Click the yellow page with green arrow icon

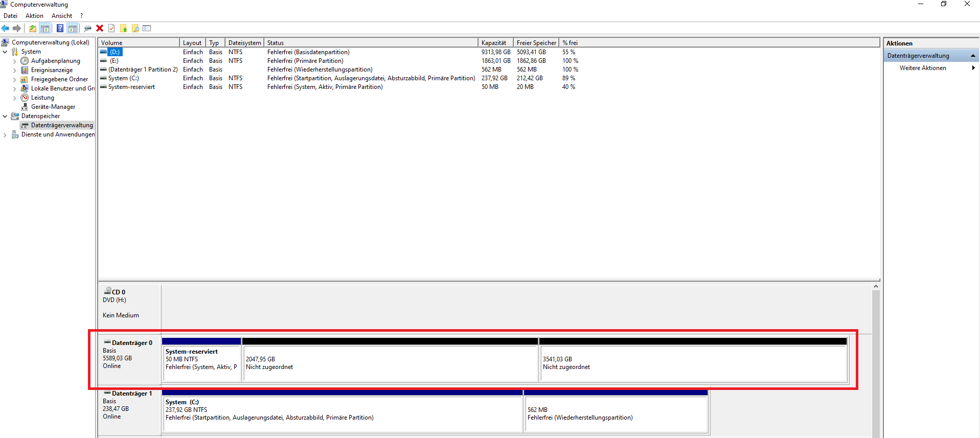click(123, 28)
